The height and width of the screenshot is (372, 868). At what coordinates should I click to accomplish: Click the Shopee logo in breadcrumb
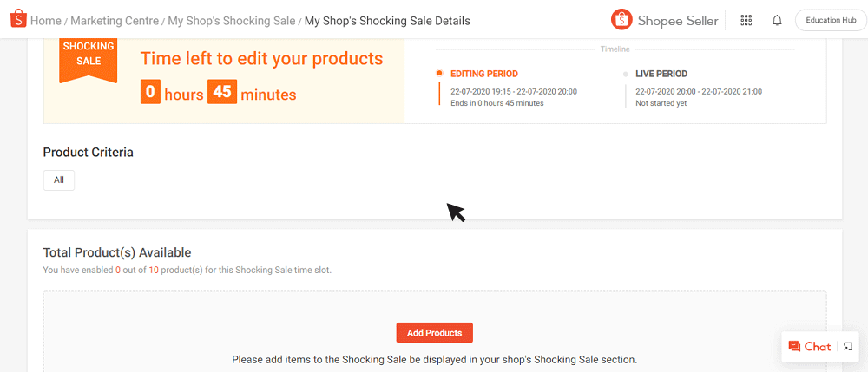click(18, 20)
